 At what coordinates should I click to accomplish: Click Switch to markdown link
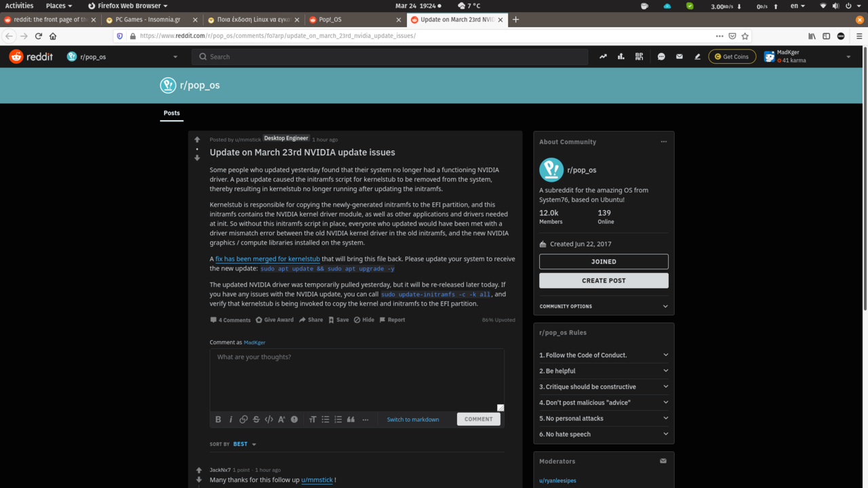(x=413, y=420)
